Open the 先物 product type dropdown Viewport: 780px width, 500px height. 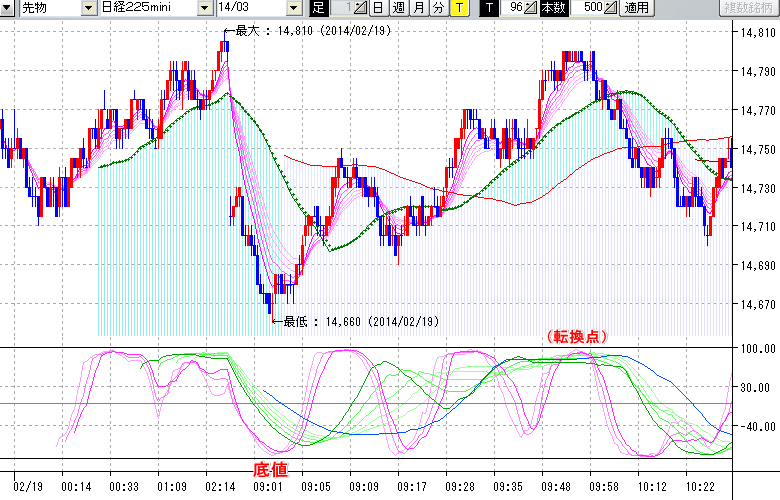90,8
